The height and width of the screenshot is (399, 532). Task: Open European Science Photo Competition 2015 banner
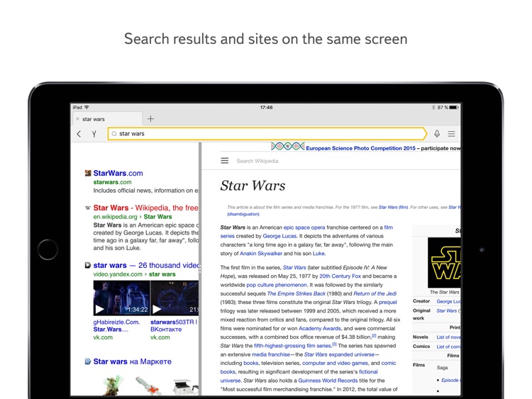360,148
